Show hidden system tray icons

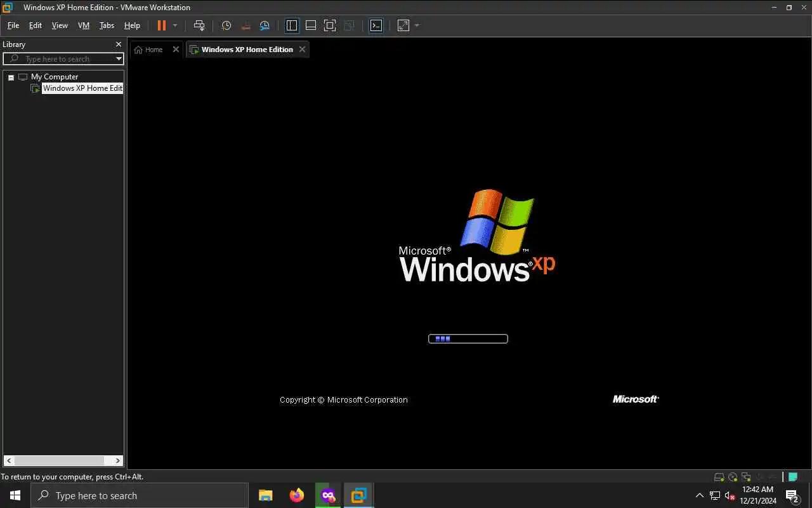(x=700, y=495)
